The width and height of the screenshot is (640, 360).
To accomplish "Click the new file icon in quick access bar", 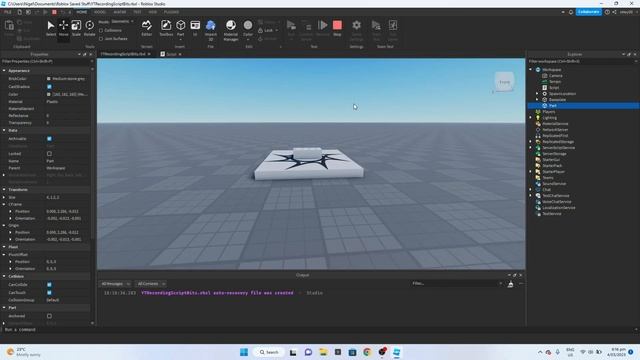I will (20, 12).
